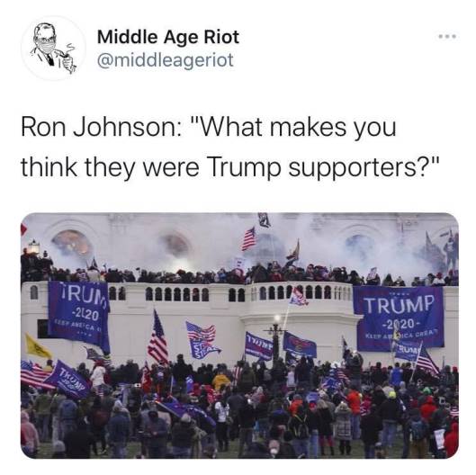
Task: Click the arched window with orange reflection
Action: [x=72, y=245]
